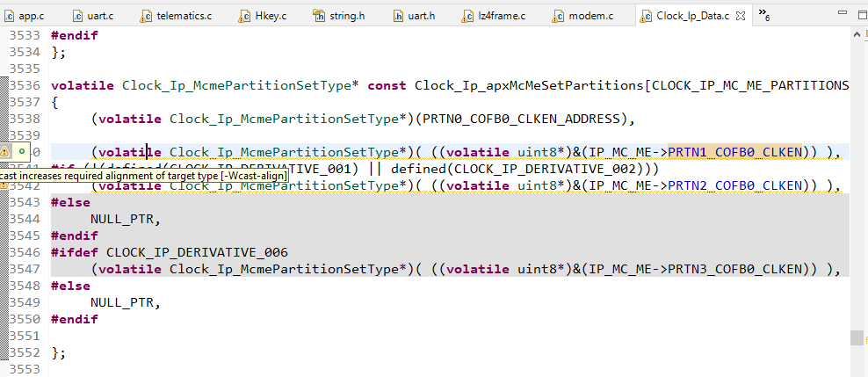Show hidden editor tabs list
Screen dimensions: 868x377
(x=764, y=14)
